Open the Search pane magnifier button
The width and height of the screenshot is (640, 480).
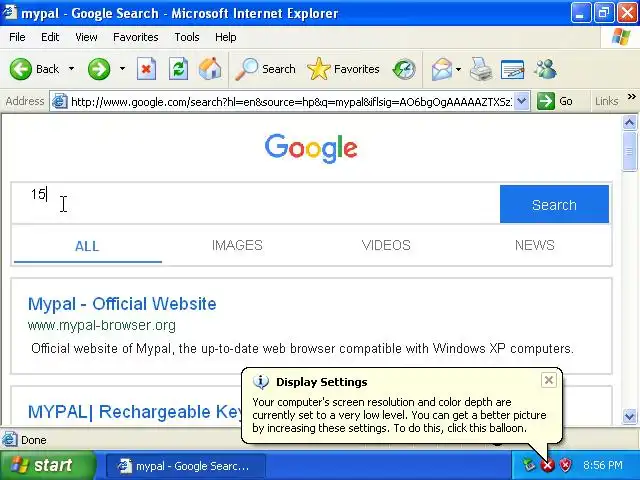pyautogui.click(x=265, y=69)
